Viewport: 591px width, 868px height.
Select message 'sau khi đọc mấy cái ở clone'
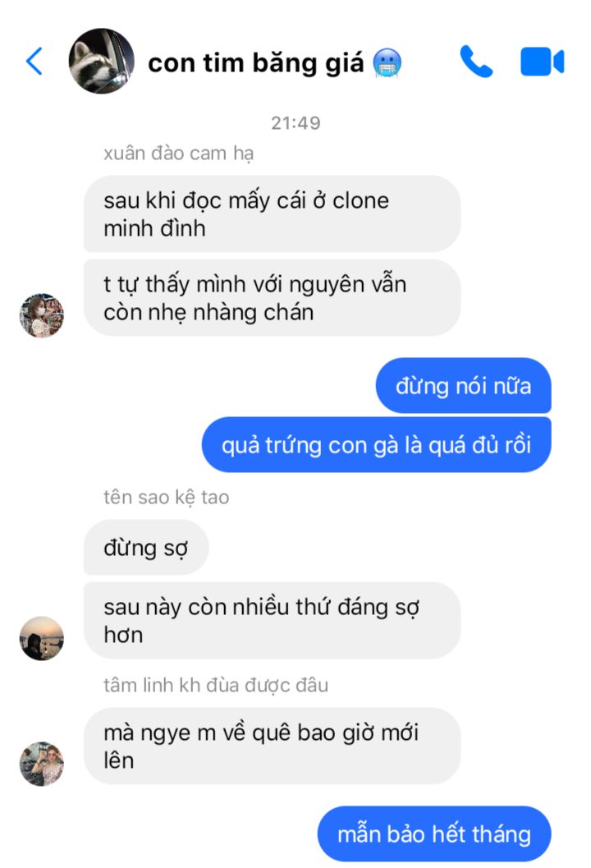[272, 214]
